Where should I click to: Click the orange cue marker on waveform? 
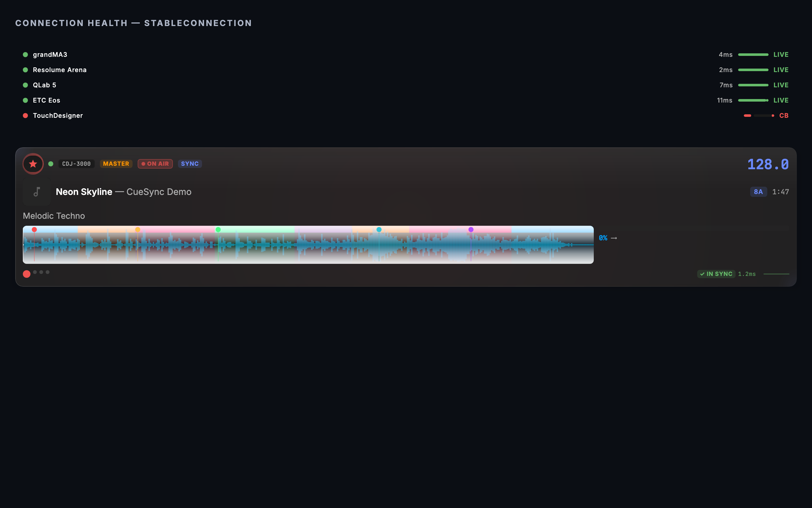(x=138, y=230)
